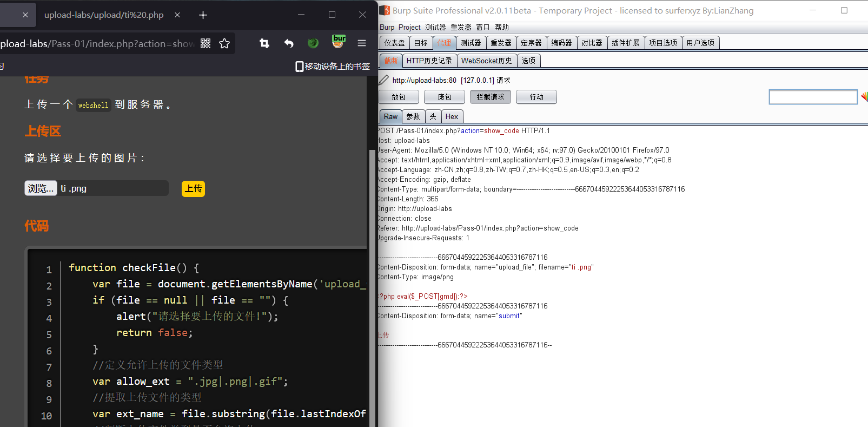
Task: Click the undo arrow icon in Firefox toolbar
Action: 289,43
